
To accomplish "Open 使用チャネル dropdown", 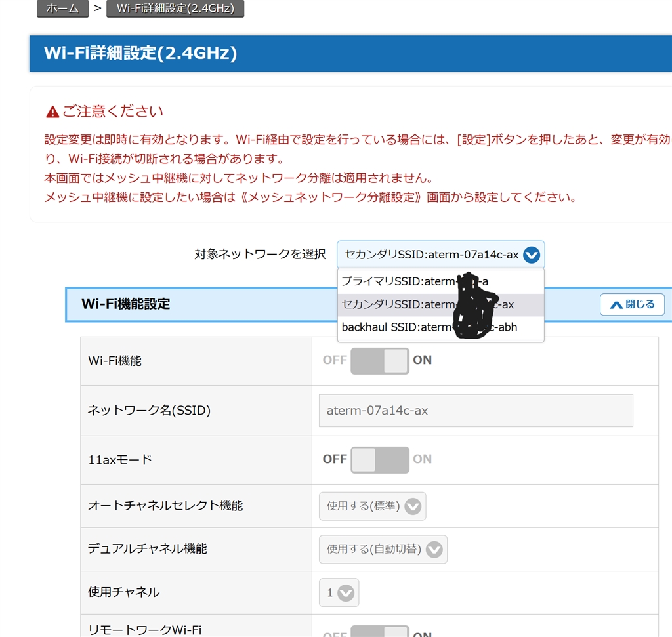I will click(339, 593).
